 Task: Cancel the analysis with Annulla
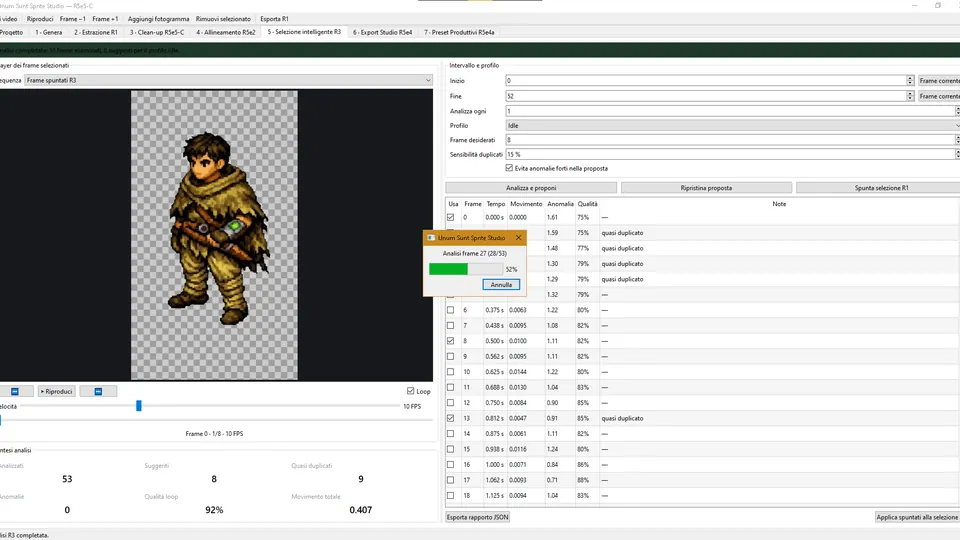501,285
